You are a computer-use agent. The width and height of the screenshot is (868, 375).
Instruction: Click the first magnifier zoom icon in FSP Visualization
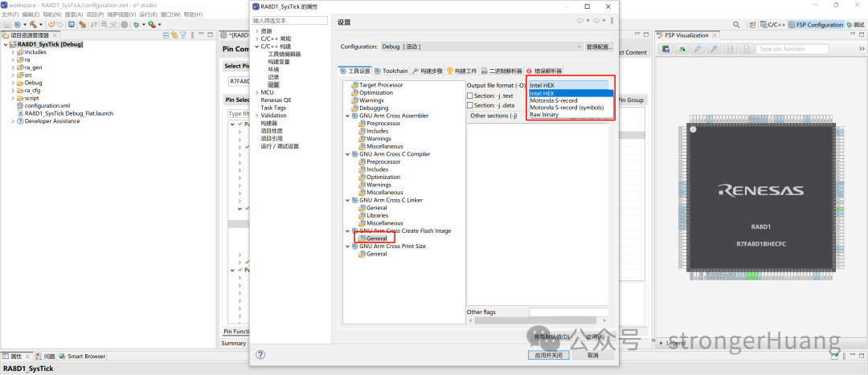(698, 49)
